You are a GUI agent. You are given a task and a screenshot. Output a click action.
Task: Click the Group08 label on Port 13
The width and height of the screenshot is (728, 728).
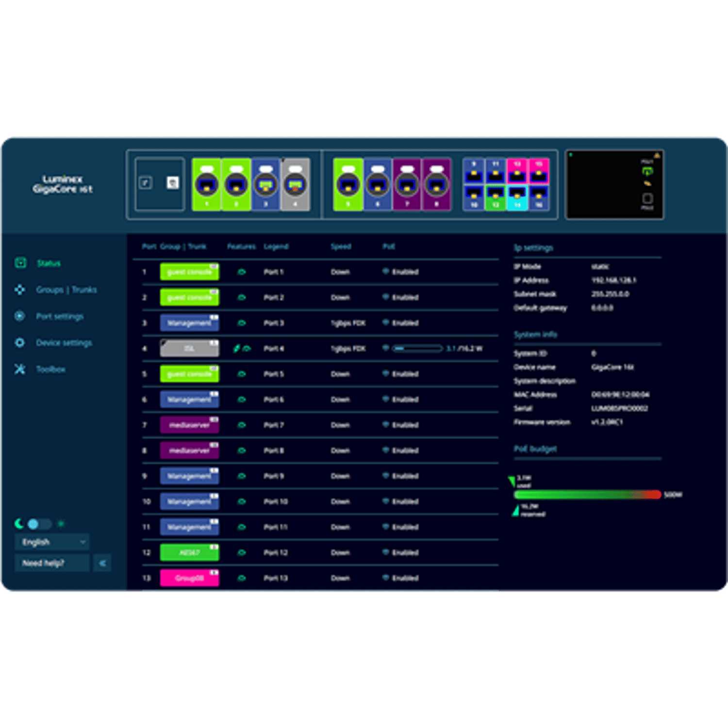tap(189, 578)
